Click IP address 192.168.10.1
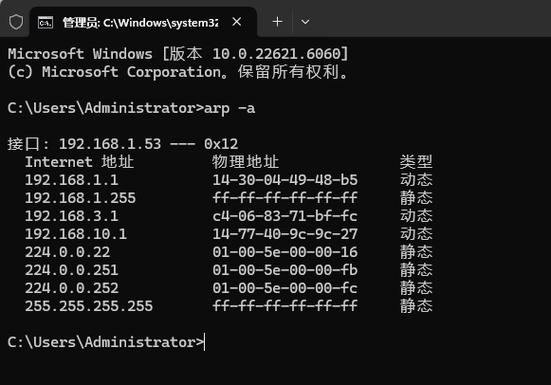551x385 pixels. pyautogui.click(x=76, y=234)
